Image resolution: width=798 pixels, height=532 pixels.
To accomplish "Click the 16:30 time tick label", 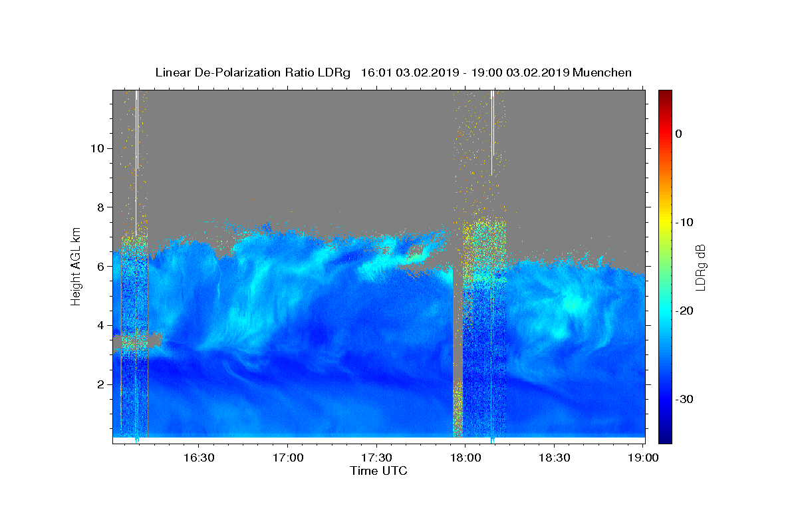I will click(x=198, y=458).
